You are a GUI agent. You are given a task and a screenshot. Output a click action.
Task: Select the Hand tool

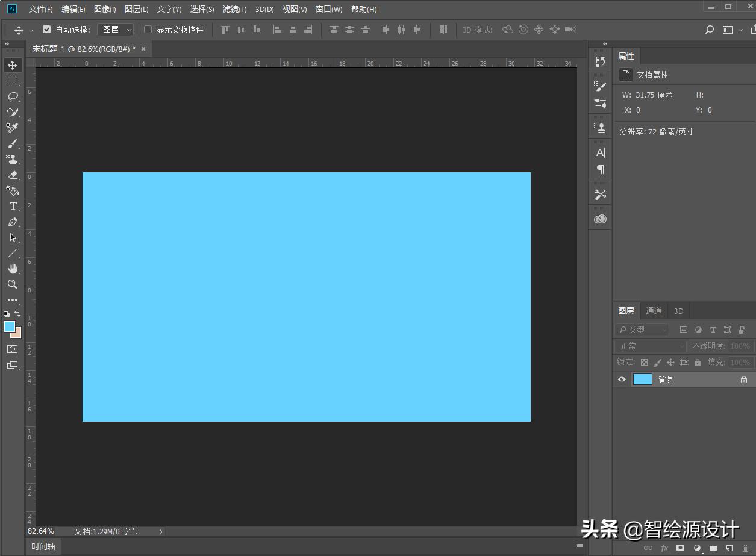(x=13, y=269)
